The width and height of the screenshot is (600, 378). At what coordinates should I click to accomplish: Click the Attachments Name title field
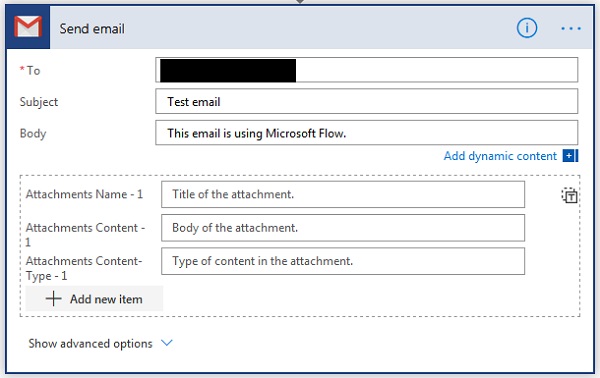click(x=343, y=194)
